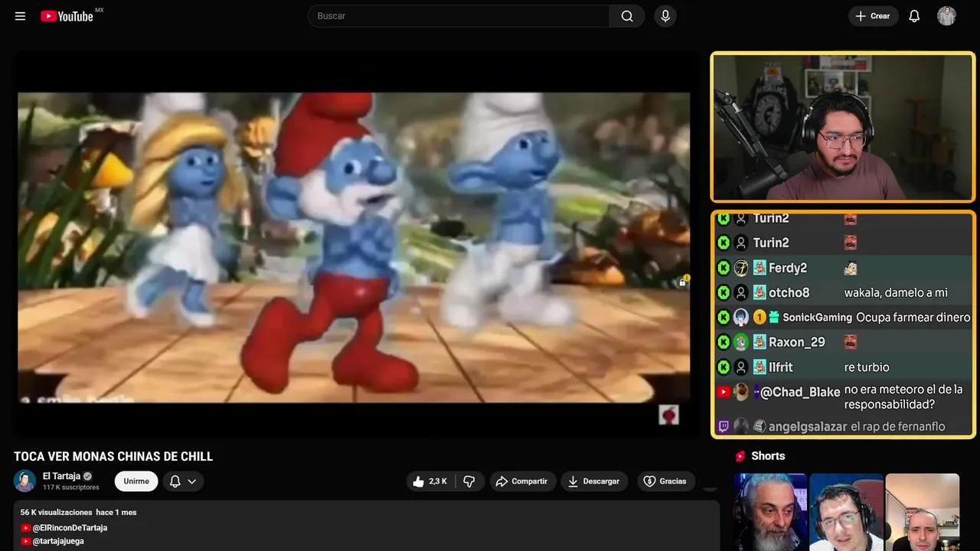This screenshot has height=551, width=980.
Task: Click the numbered badge beside SonickGaming
Action: coord(759,318)
